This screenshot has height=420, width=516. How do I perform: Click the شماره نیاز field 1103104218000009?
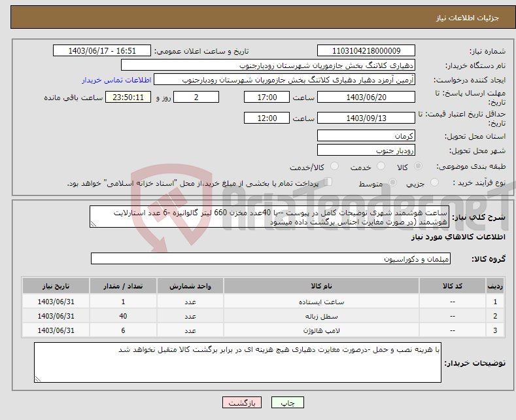366,50
